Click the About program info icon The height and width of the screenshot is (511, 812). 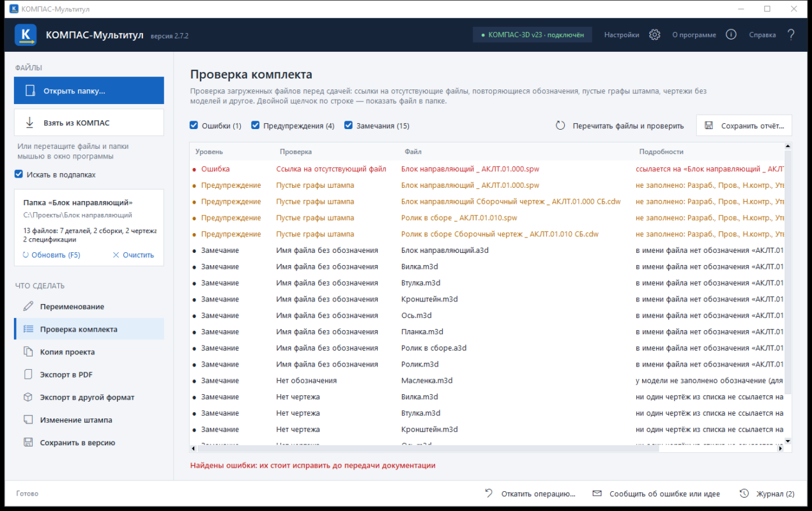[x=732, y=34]
